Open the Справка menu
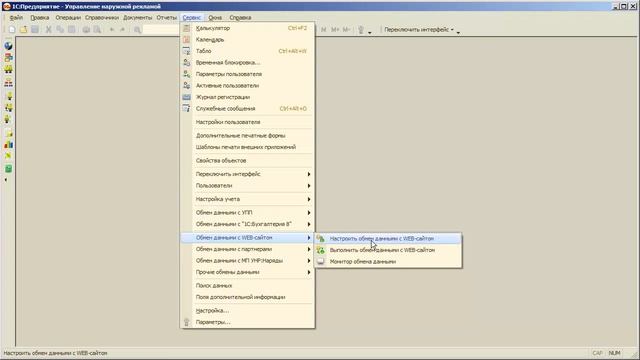Viewport: 640px width, 360px height. click(240, 18)
